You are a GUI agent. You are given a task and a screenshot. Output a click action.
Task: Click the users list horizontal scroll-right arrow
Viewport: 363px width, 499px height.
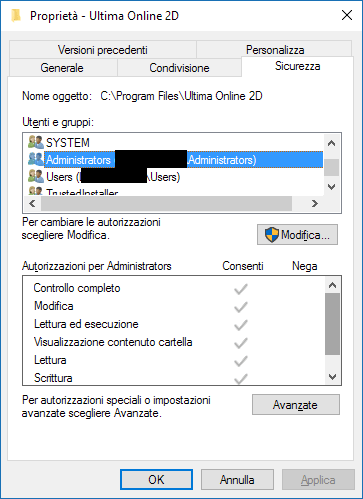315,203
